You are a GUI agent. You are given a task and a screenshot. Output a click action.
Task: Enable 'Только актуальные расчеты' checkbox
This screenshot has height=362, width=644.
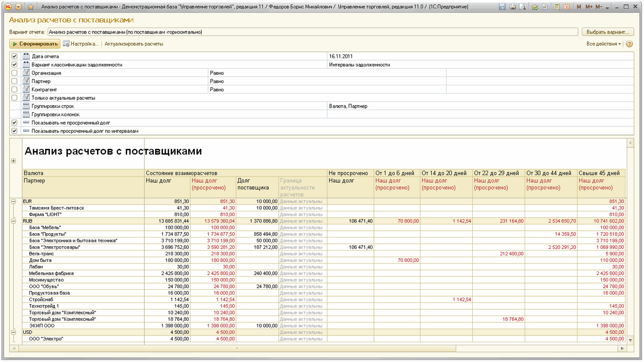pos(14,98)
